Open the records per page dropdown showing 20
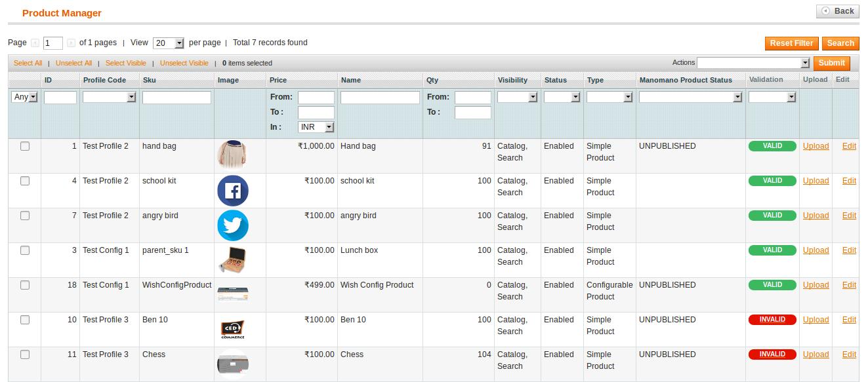868x382 pixels. (x=169, y=42)
